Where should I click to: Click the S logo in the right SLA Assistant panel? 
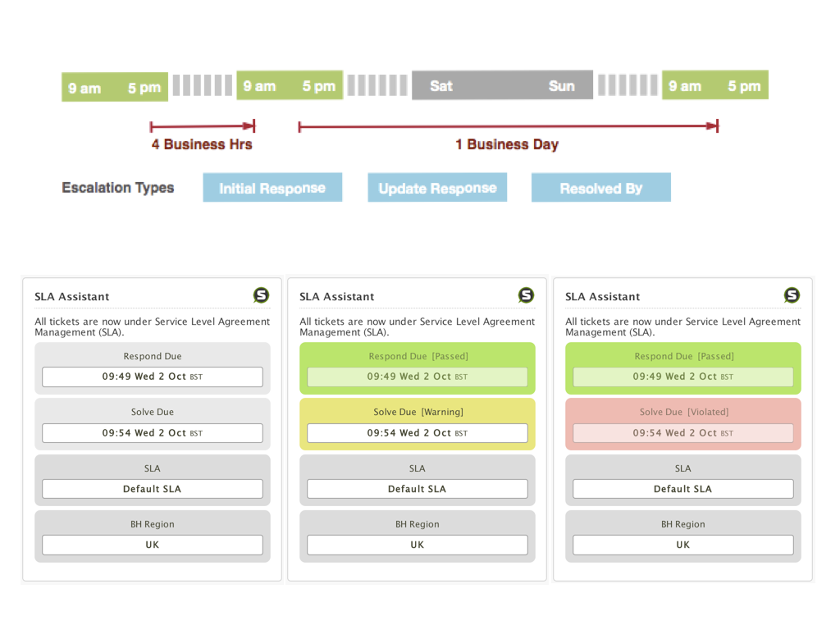(792, 295)
